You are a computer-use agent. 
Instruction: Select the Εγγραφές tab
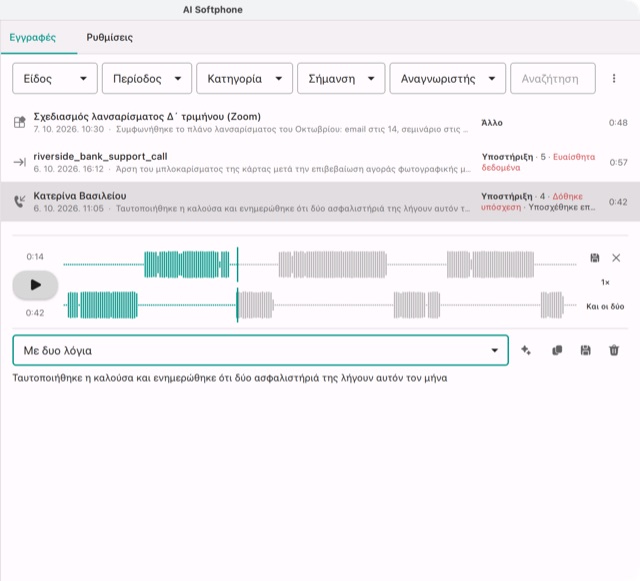(33, 38)
